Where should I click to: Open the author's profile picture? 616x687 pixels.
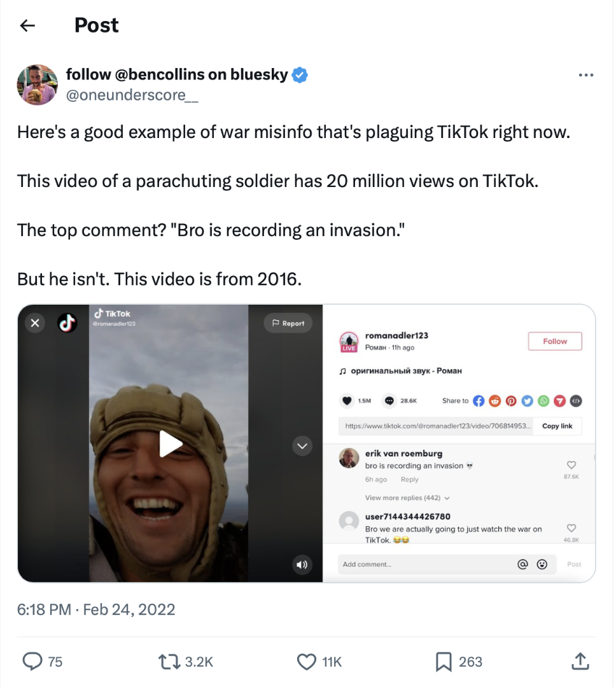tap(38, 84)
